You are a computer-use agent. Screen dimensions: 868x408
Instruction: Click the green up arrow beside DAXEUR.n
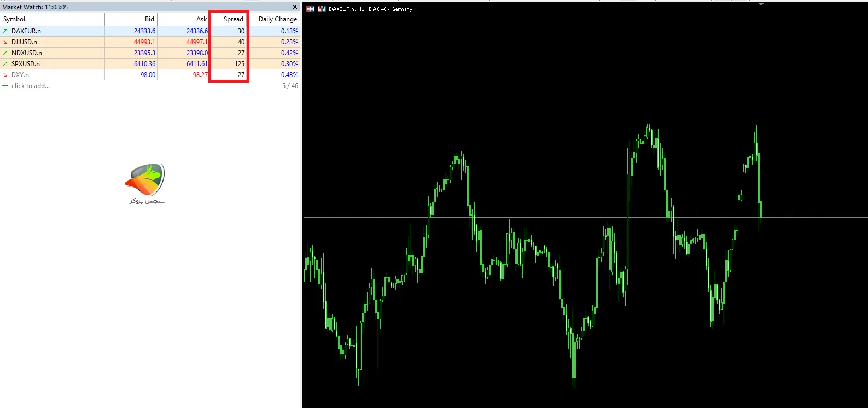(x=5, y=31)
